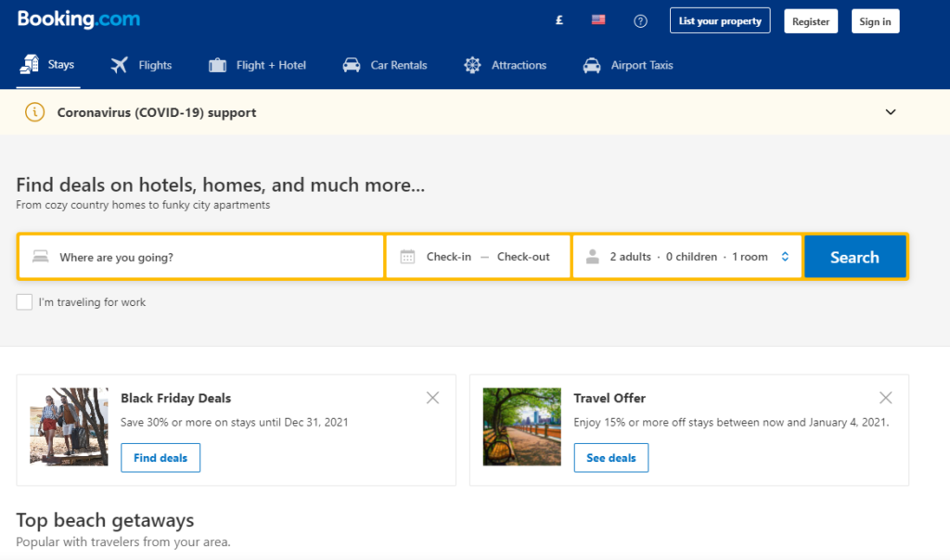
Task: Dismiss the Black Friday Deals card
Action: pyautogui.click(x=432, y=398)
